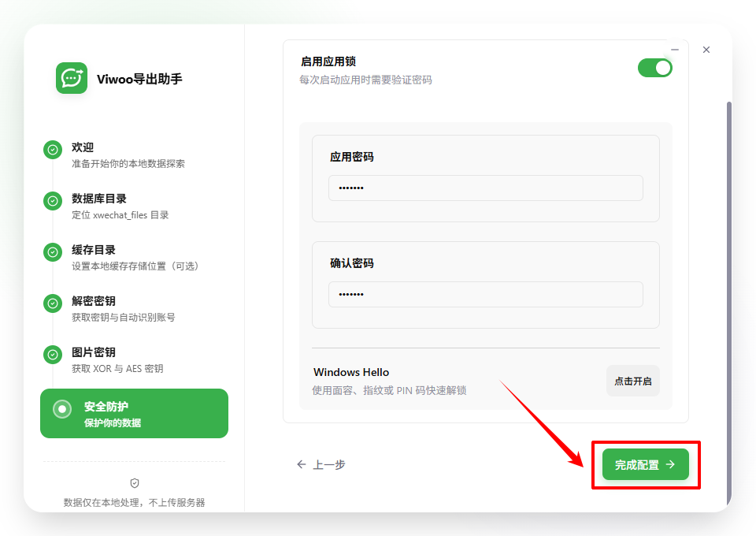Click the 图片密钥 step checkmark icon
Screen dimensions: 756x536
coord(53,355)
